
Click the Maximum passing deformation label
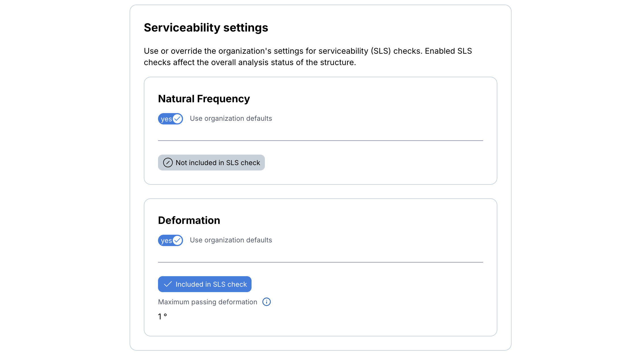(207, 302)
